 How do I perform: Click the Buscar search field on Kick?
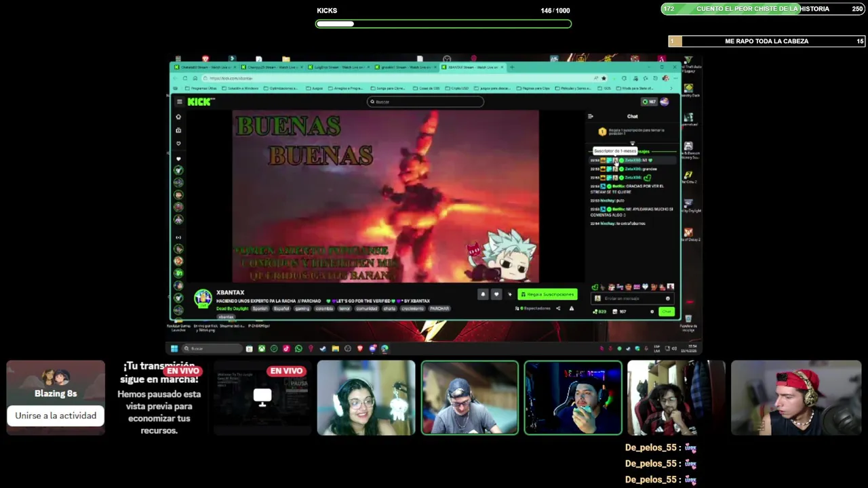(x=425, y=102)
